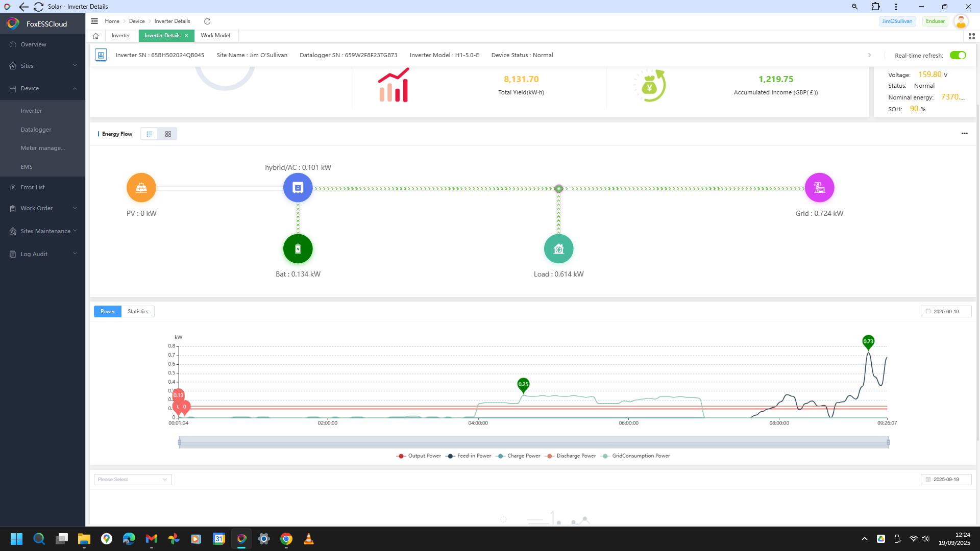The image size is (980, 551).
Task: Click the hybrid inverter node icon
Action: tap(298, 188)
